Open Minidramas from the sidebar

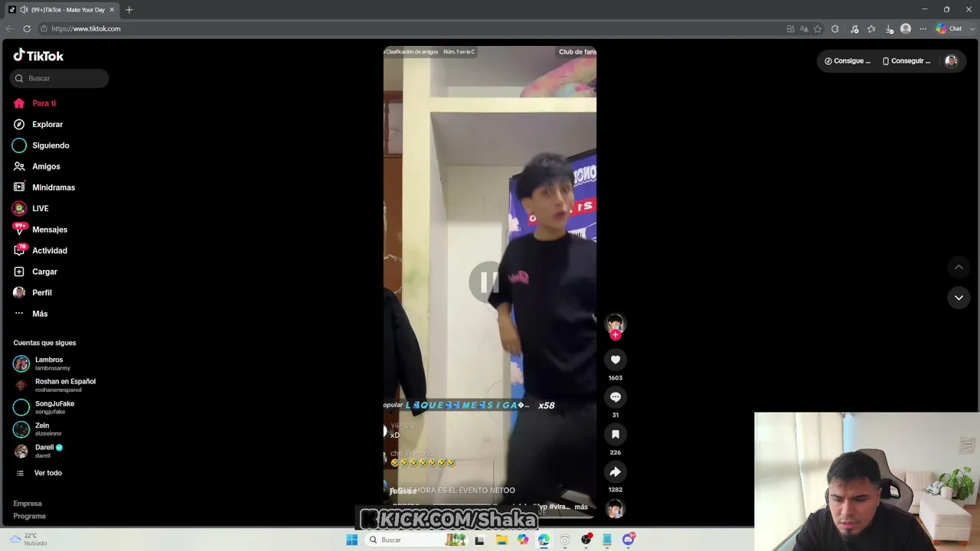pos(44,187)
